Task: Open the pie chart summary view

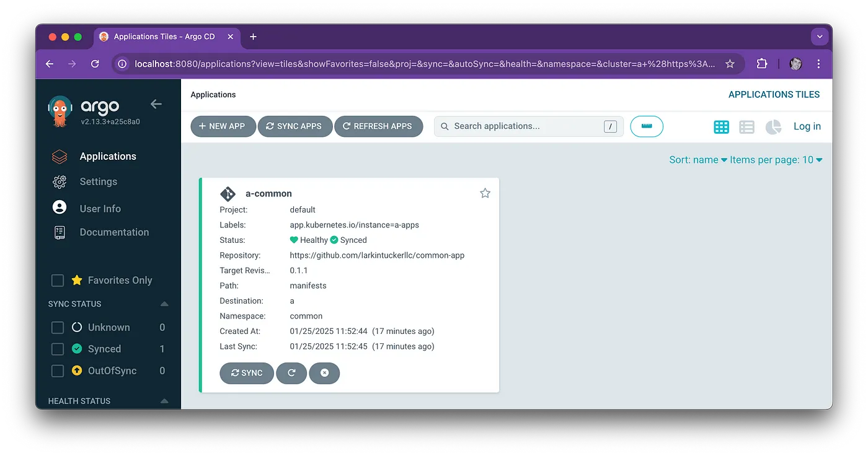Action: coord(773,127)
